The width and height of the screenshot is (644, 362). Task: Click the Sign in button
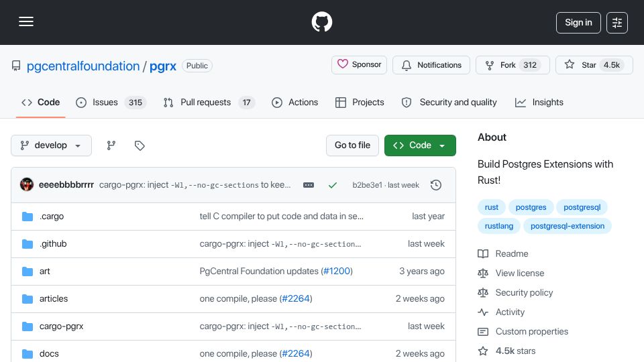point(578,23)
